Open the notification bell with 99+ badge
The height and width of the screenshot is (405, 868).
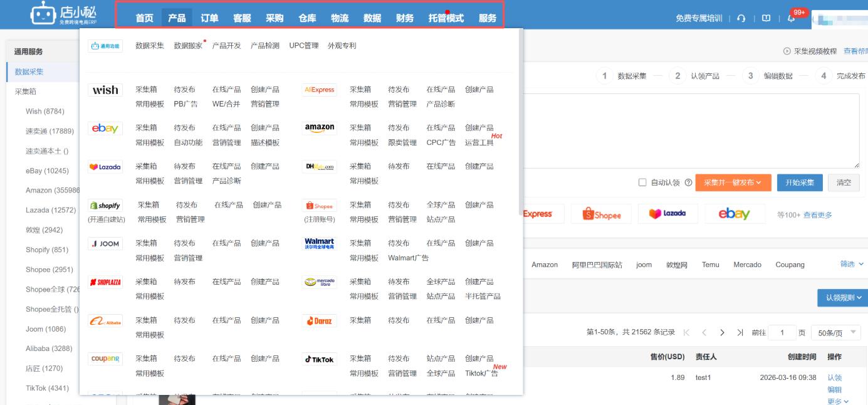pos(791,18)
